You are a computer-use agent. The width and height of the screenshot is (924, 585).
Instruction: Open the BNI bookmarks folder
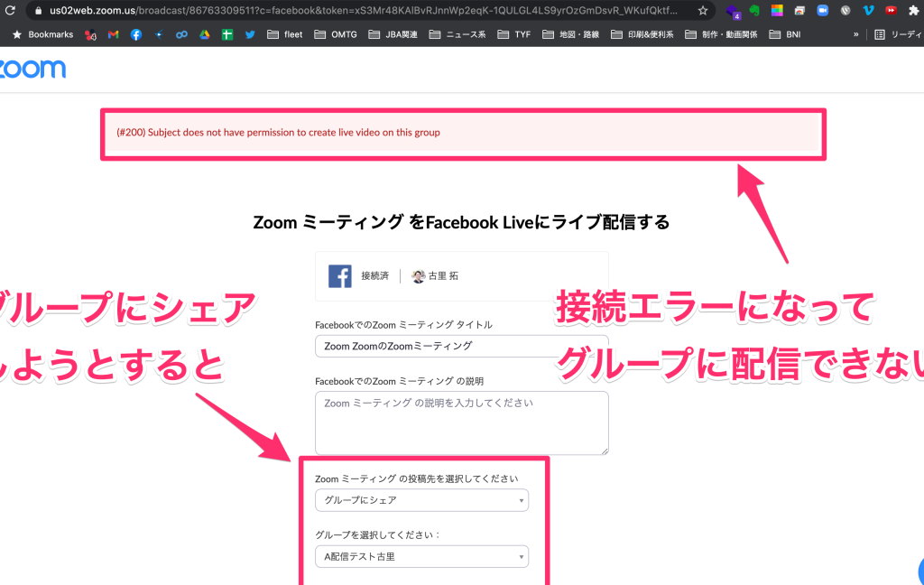(785, 35)
